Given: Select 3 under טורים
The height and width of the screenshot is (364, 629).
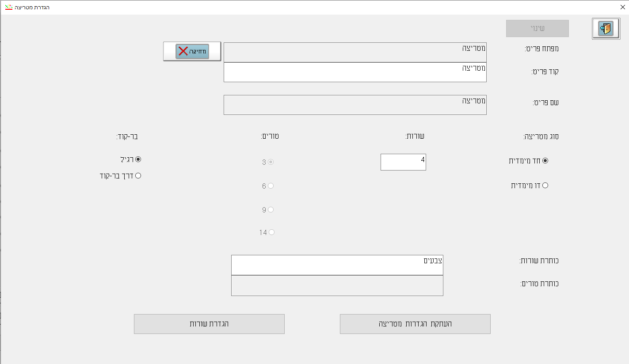Looking at the screenshot, I should click(x=271, y=162).
